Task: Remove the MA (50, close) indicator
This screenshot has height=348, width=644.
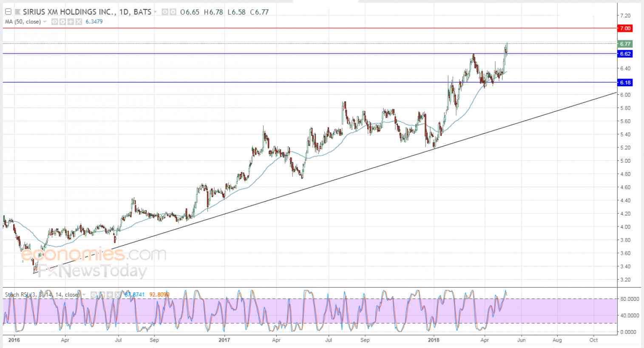Action: pyautogui.click(x=79, y=22)
